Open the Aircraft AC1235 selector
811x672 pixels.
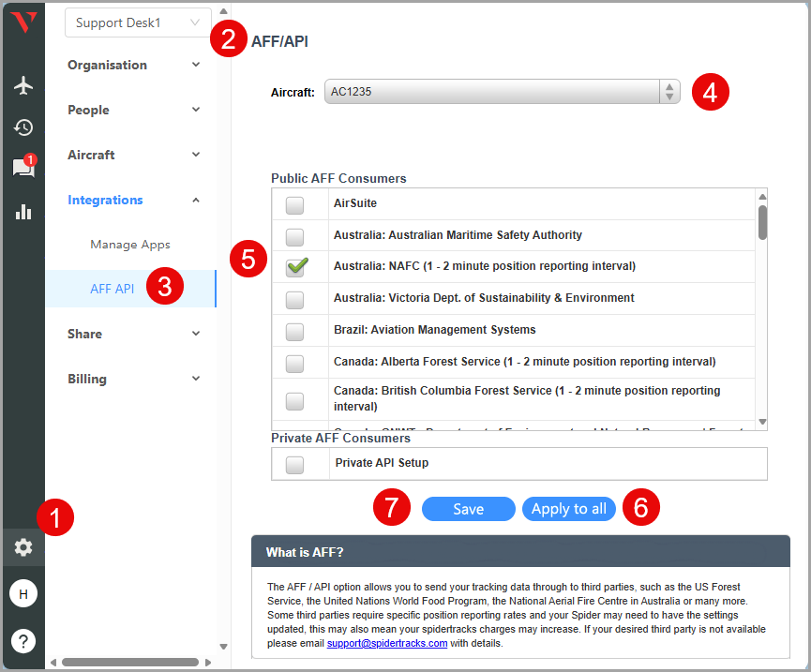[502, 92]
